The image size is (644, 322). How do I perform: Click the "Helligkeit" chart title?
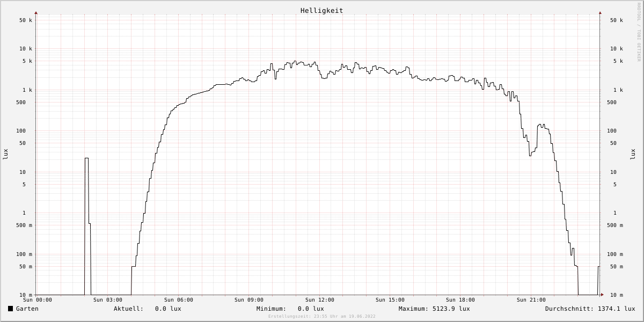tap(322, 11)
